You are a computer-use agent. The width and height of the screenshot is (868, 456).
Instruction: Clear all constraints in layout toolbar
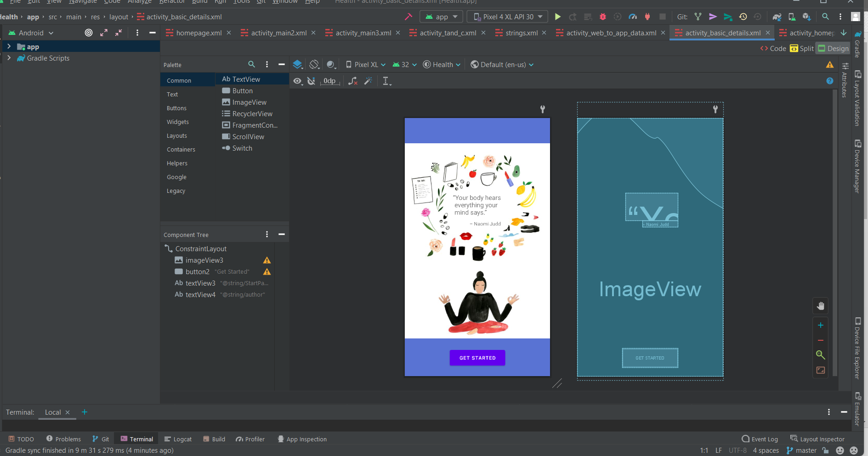pyautogui.click(x=352, y=81)
